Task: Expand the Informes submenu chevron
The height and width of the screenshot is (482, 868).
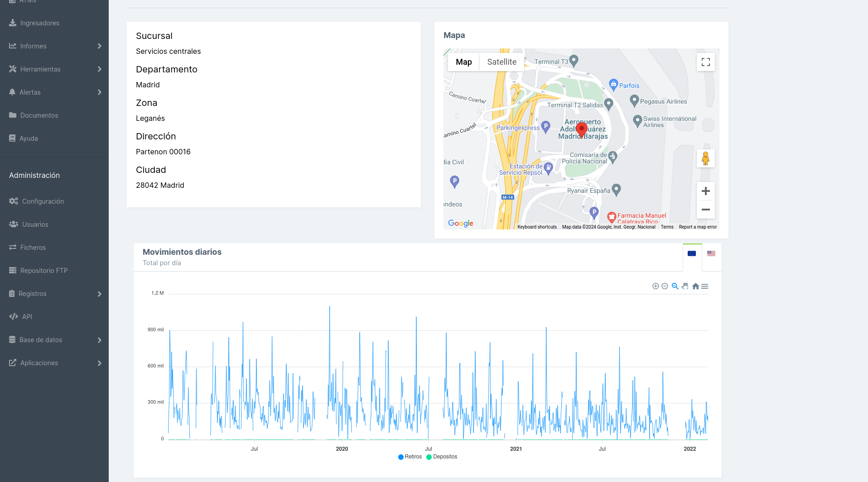Action: click(x=100, y=46)
